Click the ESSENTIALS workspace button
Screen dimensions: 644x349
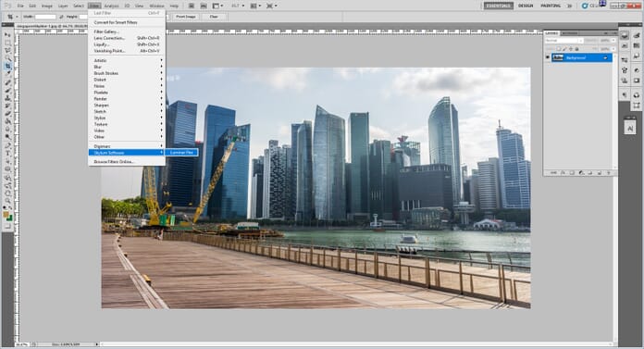point(498,6)
